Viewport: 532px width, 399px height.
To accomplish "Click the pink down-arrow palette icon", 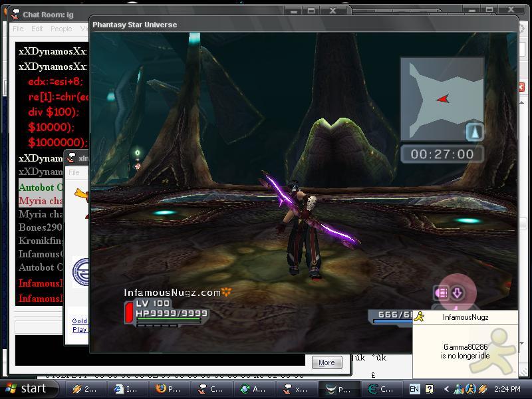I will 457,293.
